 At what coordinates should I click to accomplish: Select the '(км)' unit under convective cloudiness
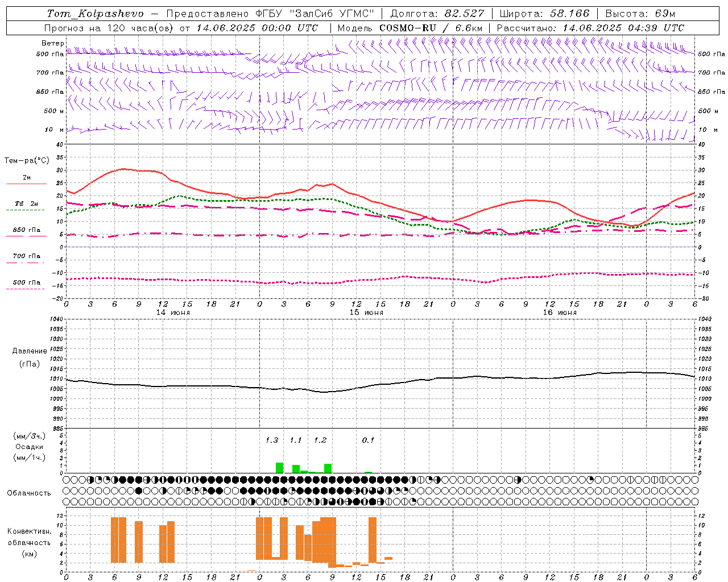pyautogui.click(x=30, y=554)
